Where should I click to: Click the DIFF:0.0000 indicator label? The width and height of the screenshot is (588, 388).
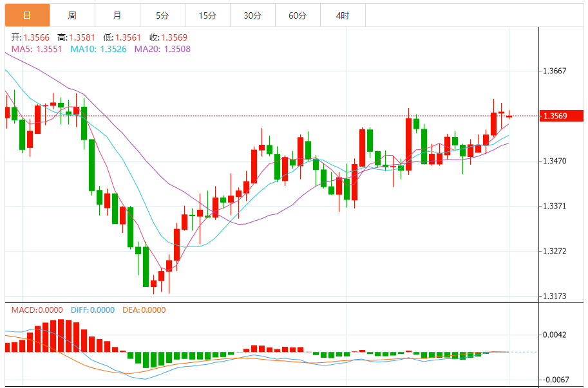[93, 310]
